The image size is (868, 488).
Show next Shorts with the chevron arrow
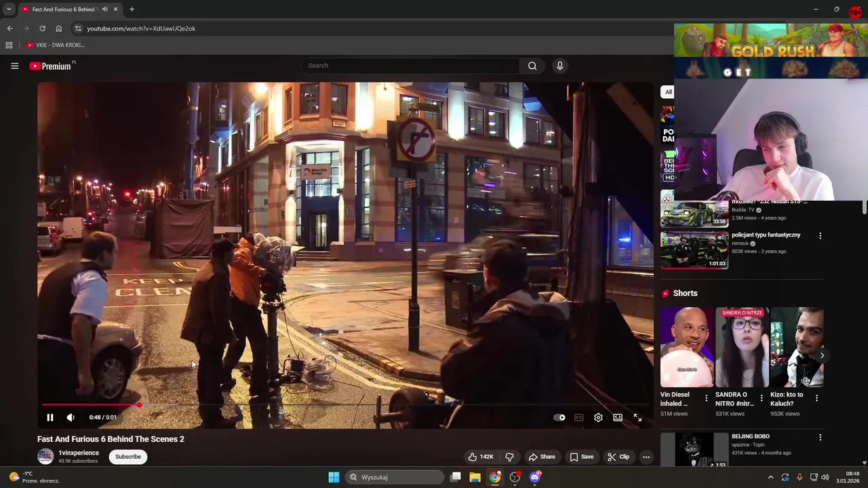coord(822,355)
